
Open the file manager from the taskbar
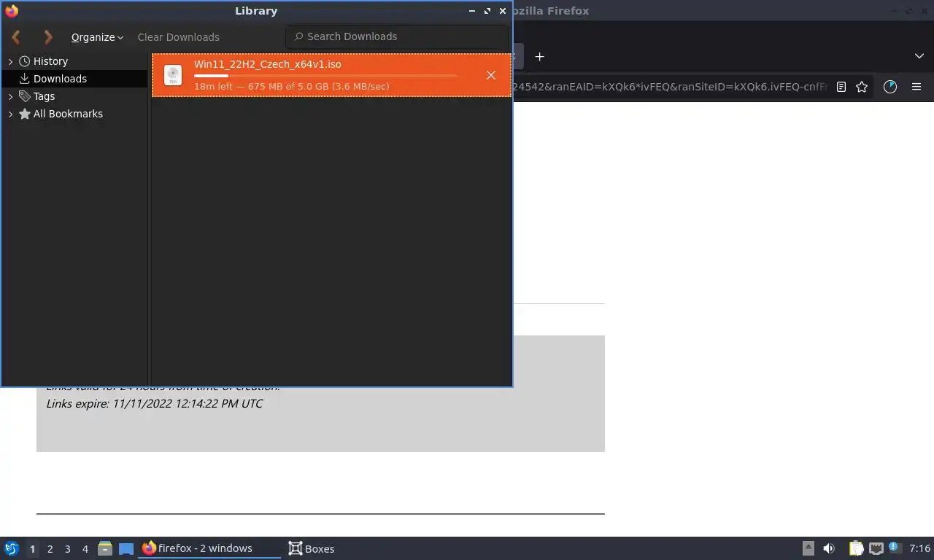[105, 548]
